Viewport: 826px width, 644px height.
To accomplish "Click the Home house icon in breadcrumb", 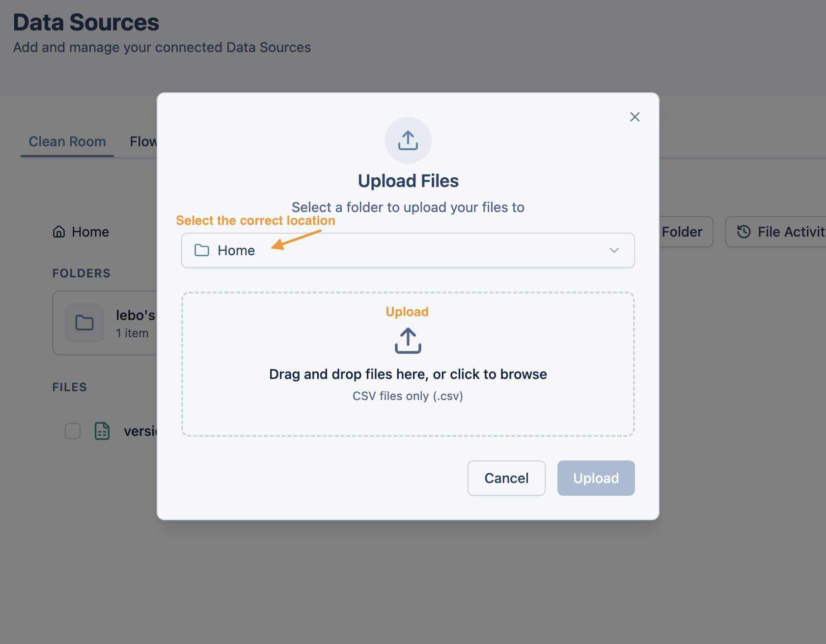I will (x=59, y=232).
